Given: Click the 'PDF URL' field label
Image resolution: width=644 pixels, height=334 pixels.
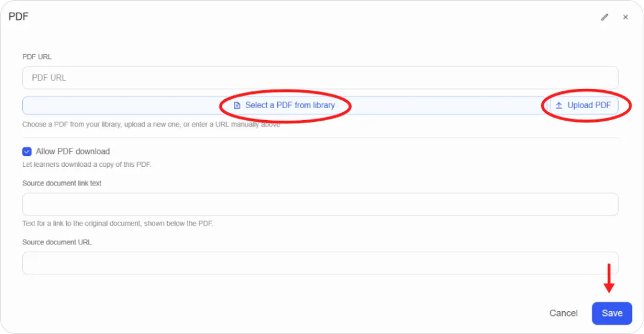Looking at the screenshot, I should pyautogui.click(x=37, y=56).
